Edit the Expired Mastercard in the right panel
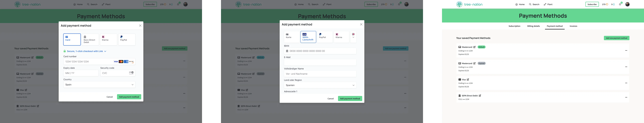Viewport: 644px width, 123px height. click(474, 63)
